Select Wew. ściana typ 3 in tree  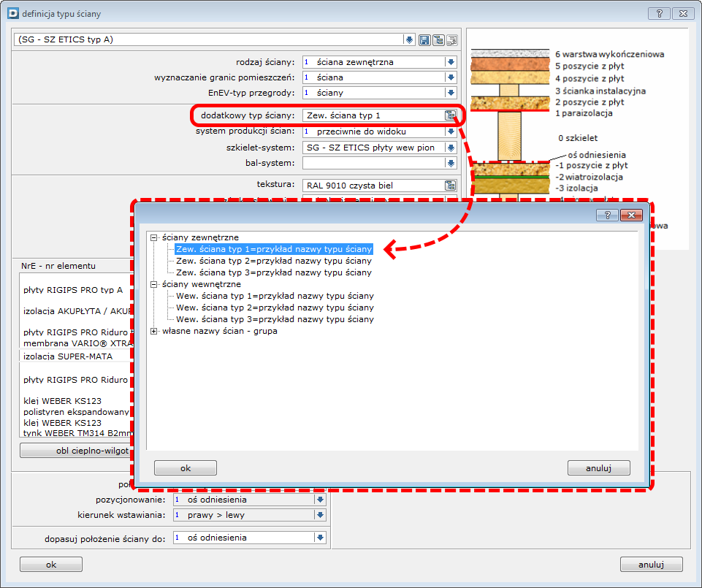(275, 319)
